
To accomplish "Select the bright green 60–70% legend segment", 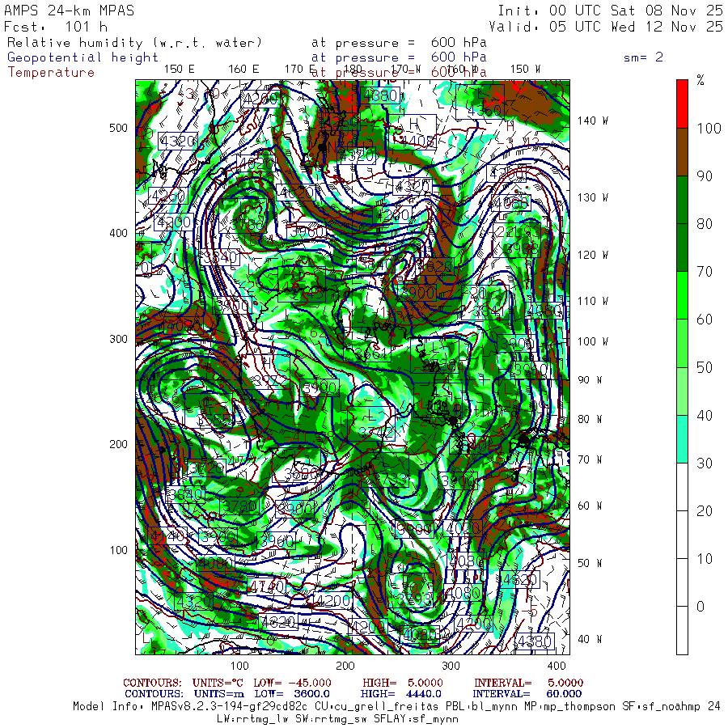I will [x=682, y=295].
